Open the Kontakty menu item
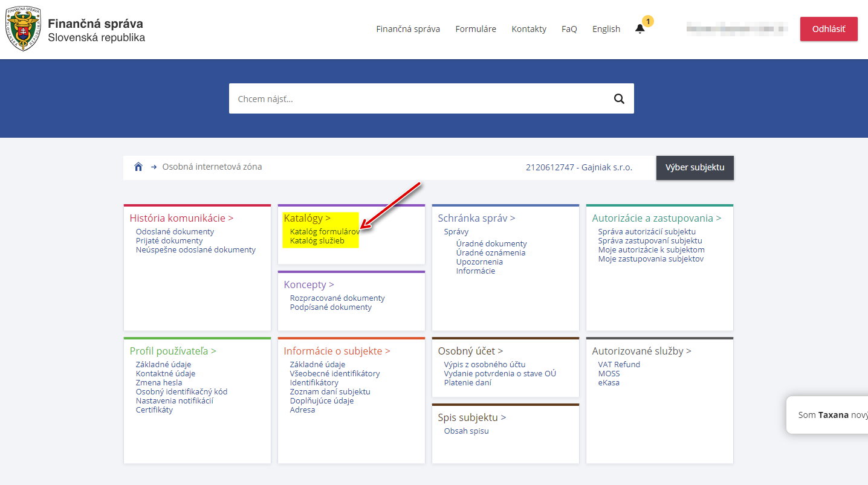 tap(528, 29)
